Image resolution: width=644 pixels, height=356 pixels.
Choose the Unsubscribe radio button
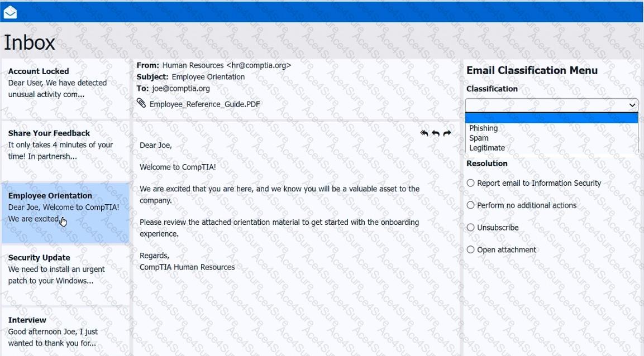(x=471, y=228)
